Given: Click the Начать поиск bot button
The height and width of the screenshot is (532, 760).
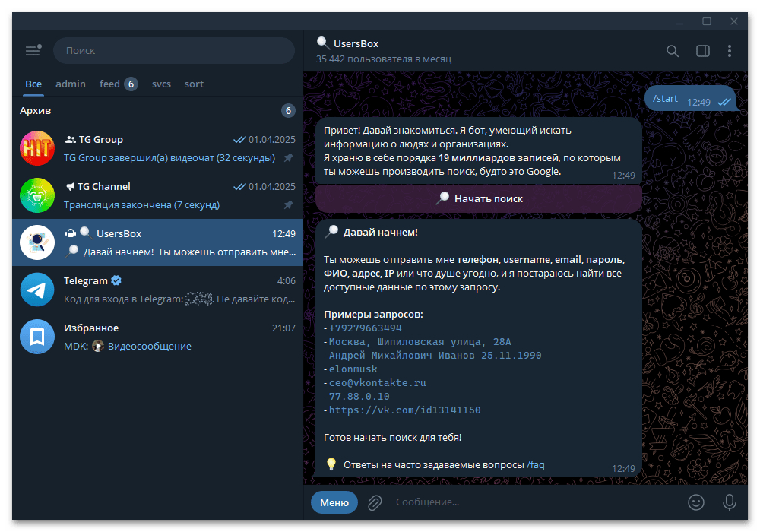Looking at the screenshot, I should click(x=479, y=198).
